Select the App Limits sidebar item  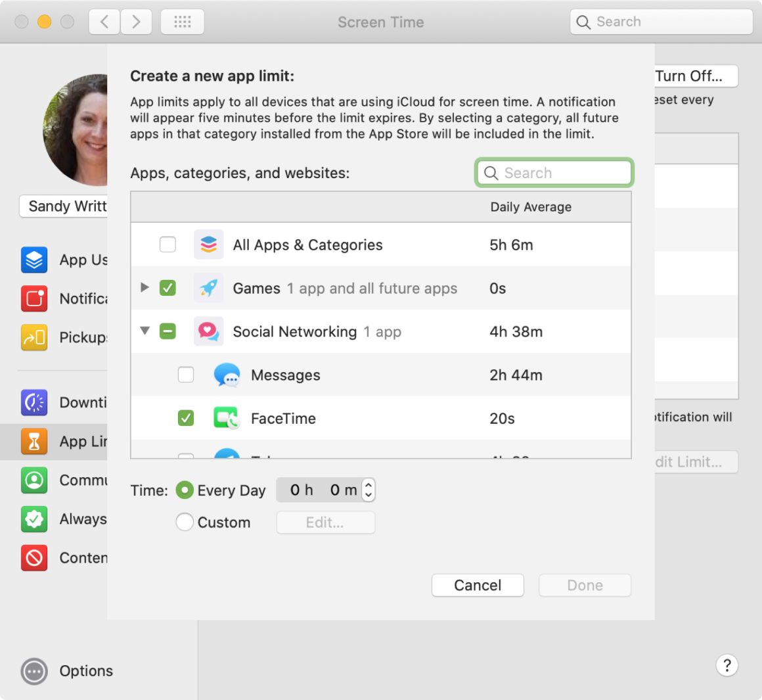(54, 442)
